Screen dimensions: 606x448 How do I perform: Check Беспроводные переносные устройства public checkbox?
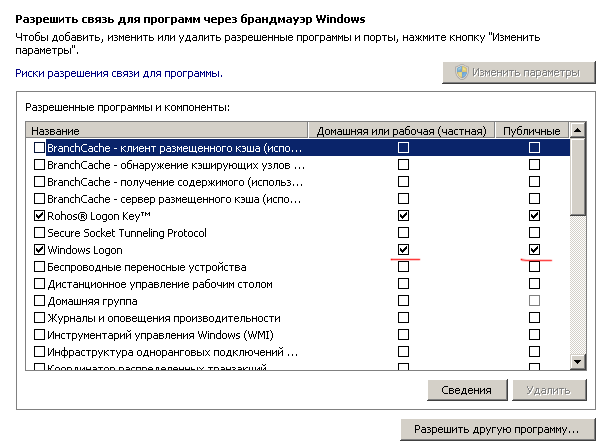coord(535,267)
